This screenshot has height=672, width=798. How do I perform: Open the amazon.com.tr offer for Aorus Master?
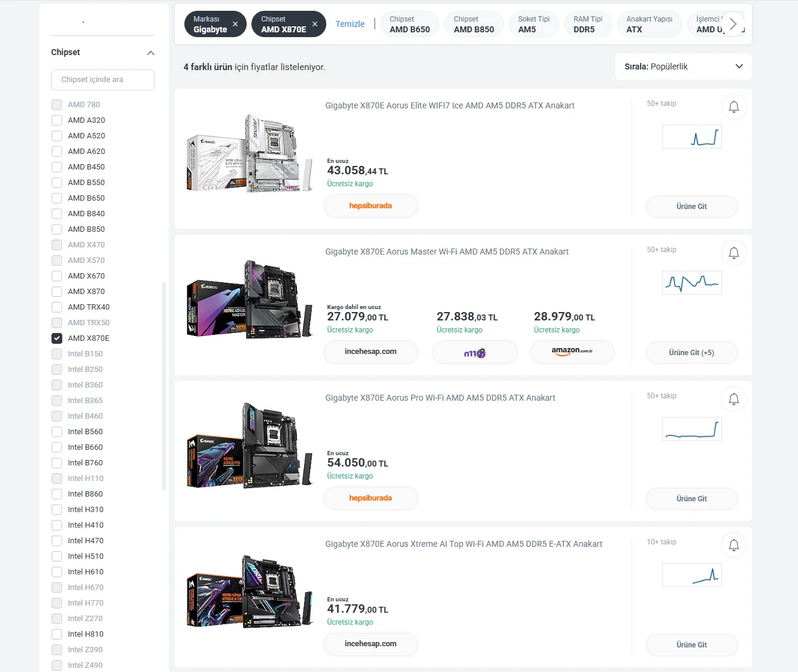point(572,352)
